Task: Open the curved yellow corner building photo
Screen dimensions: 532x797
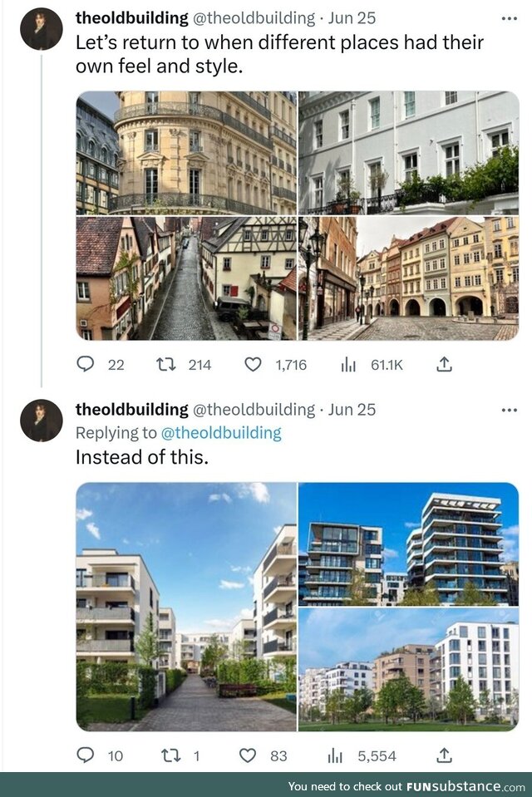Action: pyautogui.click(x=186, y=152)
